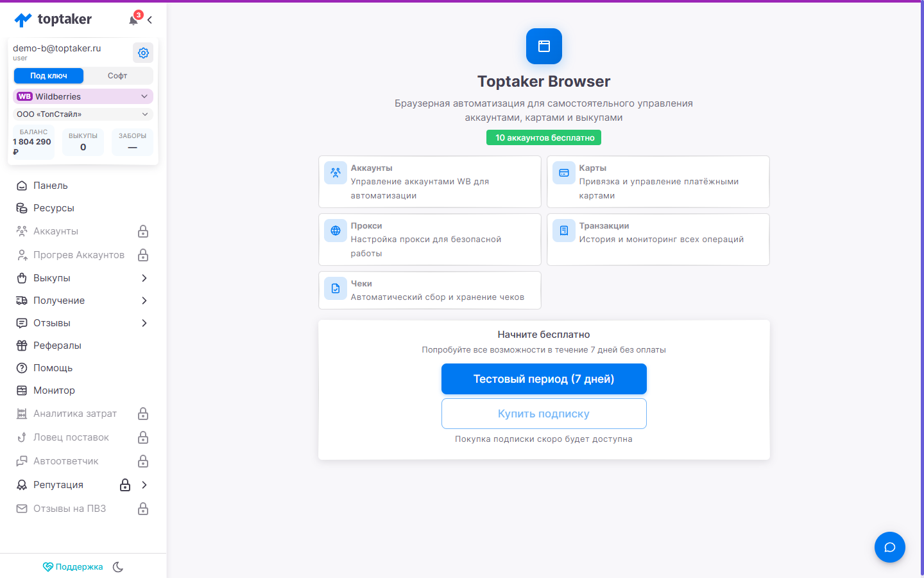Image resolution: width=924 pixels, height=578 pixels.
Task: Click lock icon next to Автоответчик
Action: 143,461
